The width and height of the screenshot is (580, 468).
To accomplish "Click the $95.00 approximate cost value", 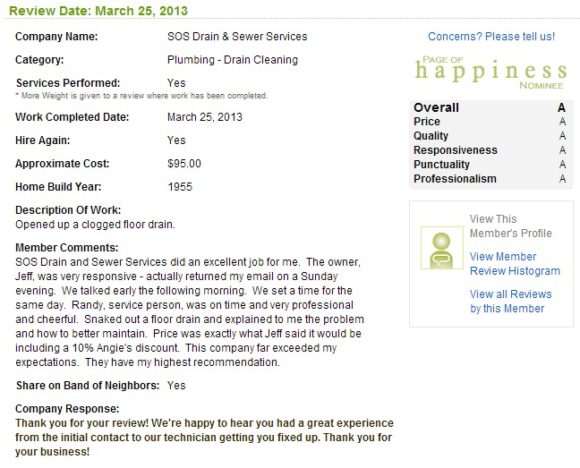I will [184, 164].
